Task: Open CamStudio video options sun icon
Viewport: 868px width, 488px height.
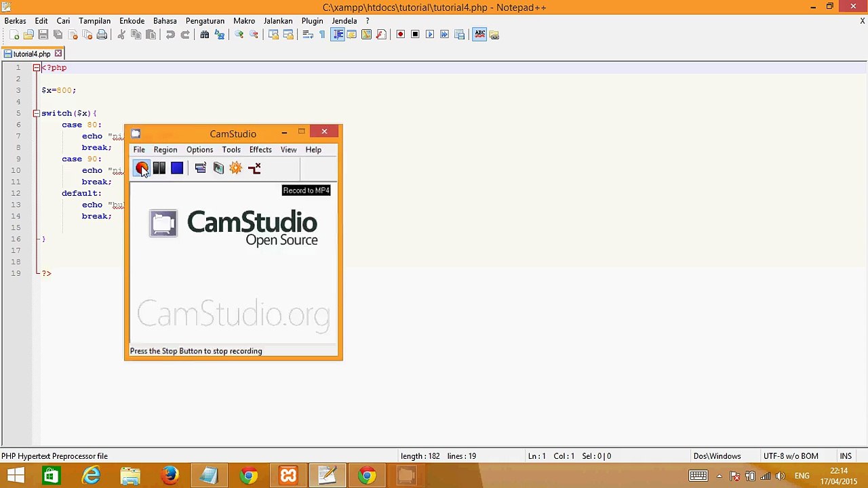Action: pyautogui.click(x=236, y=168)
